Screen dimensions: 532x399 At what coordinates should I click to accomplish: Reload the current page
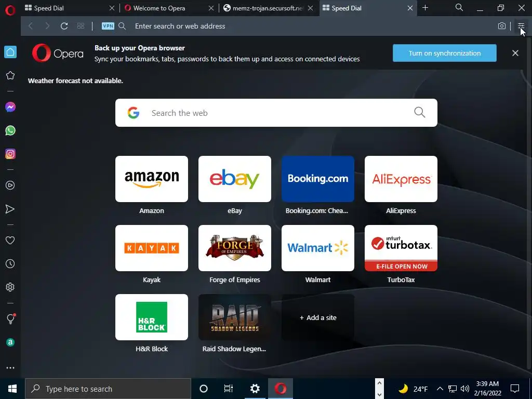click(64, 26)
